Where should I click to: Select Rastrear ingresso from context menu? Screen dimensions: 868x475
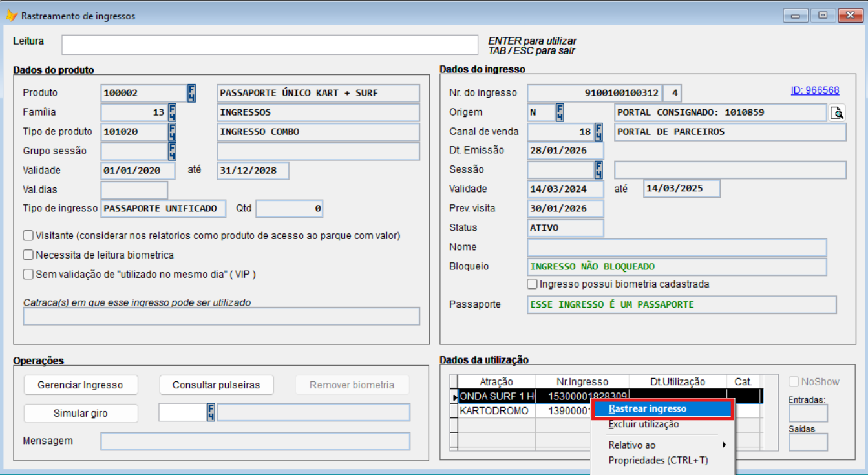pyautogui.click(x=648, y=409)
